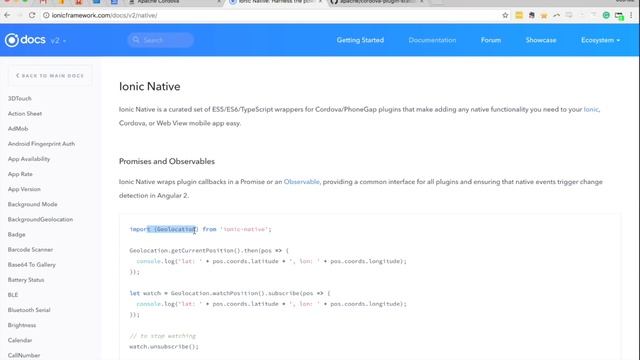Open App Version in the sidebar
Image resolution: width=640 pixels, height=360 pixels.
tap(24, 189)
